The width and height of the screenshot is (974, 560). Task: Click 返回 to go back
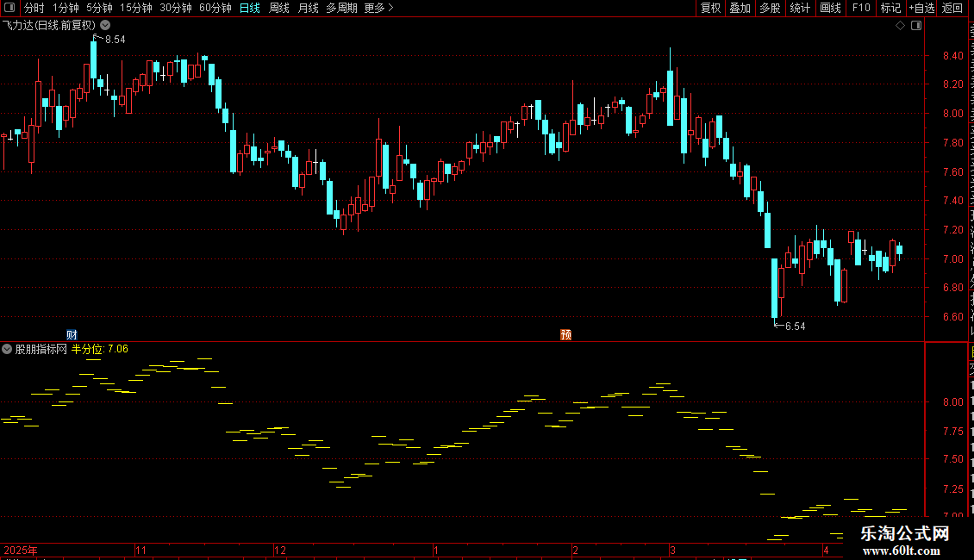952,8
